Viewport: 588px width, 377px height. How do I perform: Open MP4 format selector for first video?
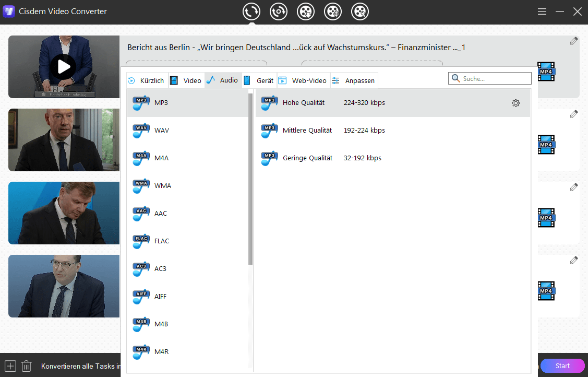pyautogui.click(x=546, y=72)
